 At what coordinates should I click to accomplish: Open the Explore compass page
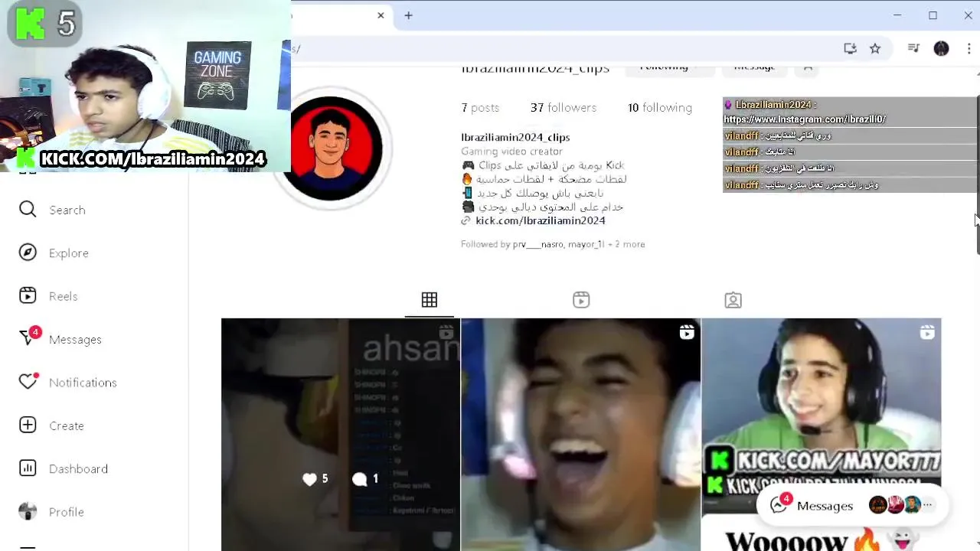coord(54,253)
